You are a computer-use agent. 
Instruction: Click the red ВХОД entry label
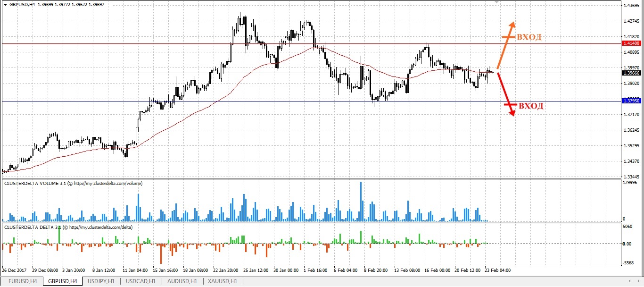[531, 106]
